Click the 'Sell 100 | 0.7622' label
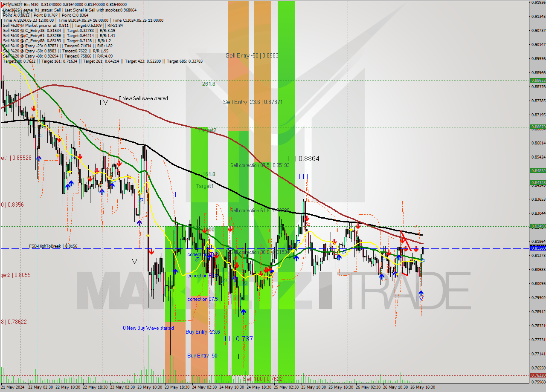The image size is (546, 392). click(x=263, y=379)
